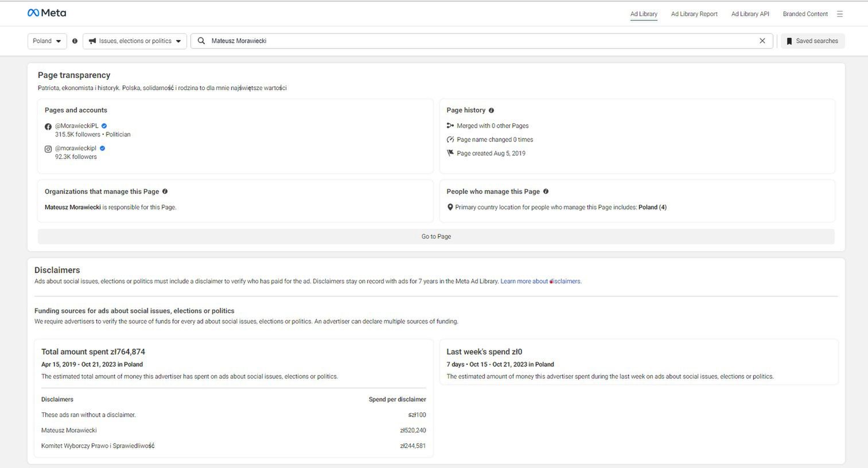
Task: Select 'These ads ran without a disclaimer' row
Action: tap(233, 415)
